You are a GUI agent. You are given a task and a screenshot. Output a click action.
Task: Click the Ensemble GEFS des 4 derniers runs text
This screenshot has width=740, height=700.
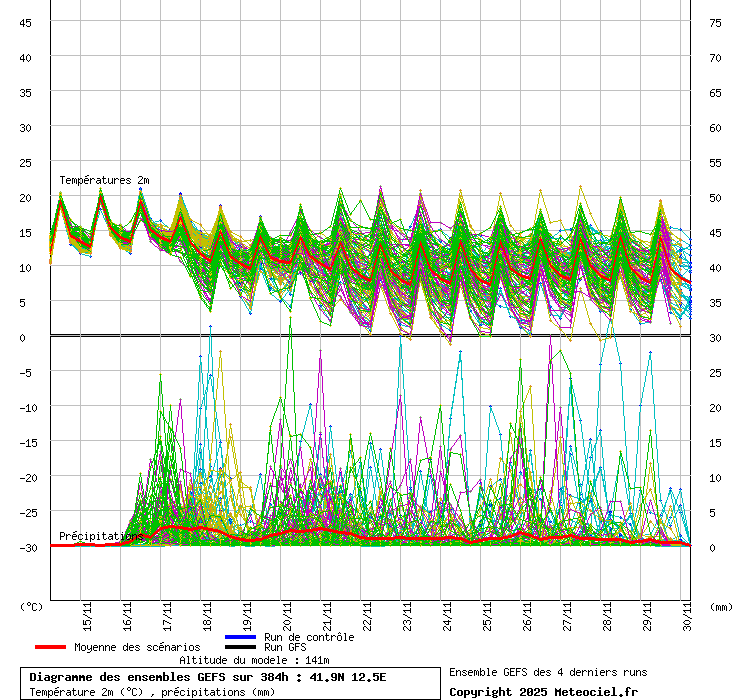click(x=547, y=672)
